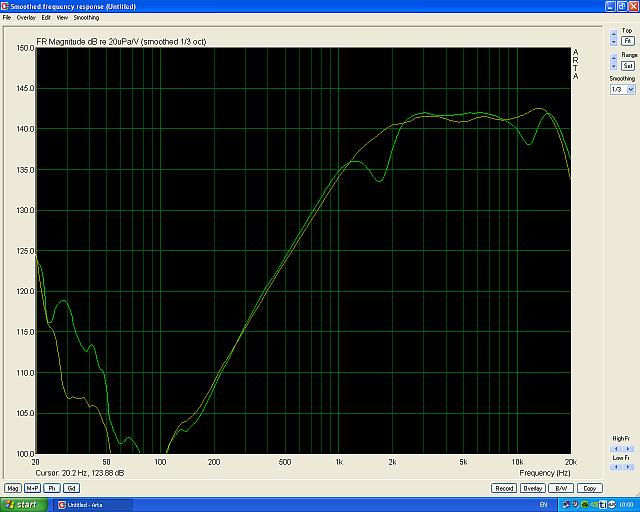Toggle B/W color mode button
Screen dimensions: 640x512
coord(561,488)
